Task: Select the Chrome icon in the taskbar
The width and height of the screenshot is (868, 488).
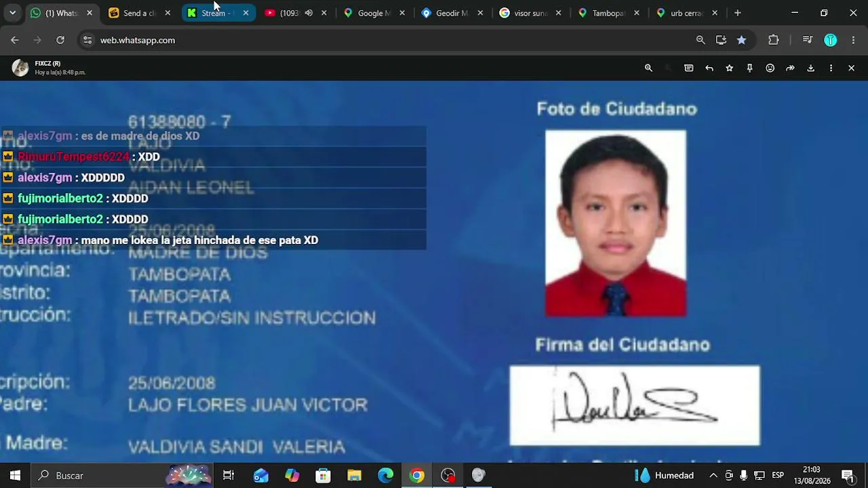Action: click(417, 475)
